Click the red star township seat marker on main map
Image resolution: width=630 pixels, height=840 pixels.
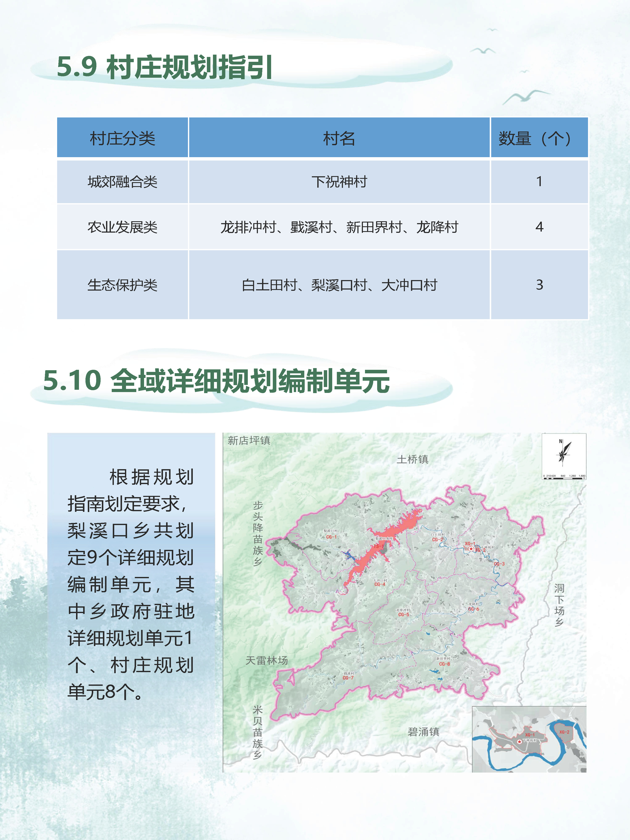(x=471, y=549)
